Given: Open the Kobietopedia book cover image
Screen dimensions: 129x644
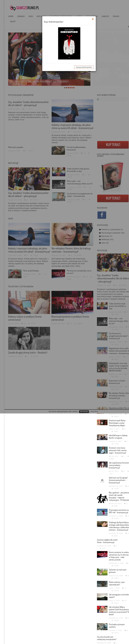Looking at the screenshot, I should (x=69, y=43).
